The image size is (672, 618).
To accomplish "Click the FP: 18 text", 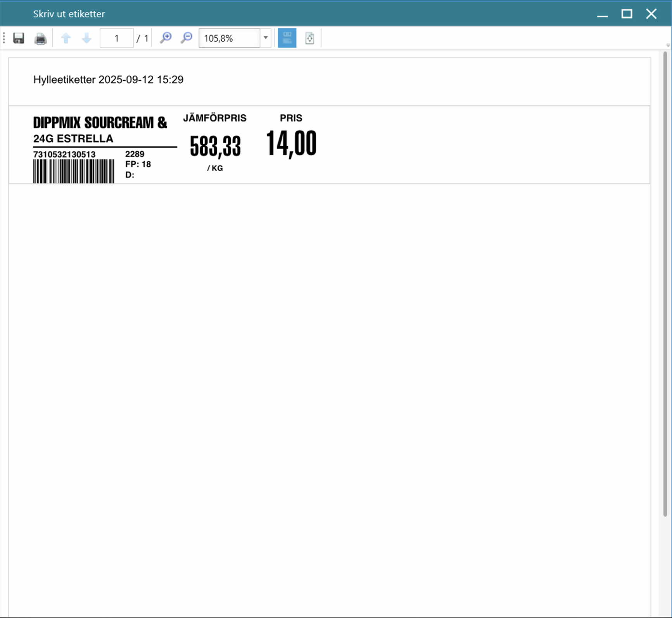I will pos(138,164).
